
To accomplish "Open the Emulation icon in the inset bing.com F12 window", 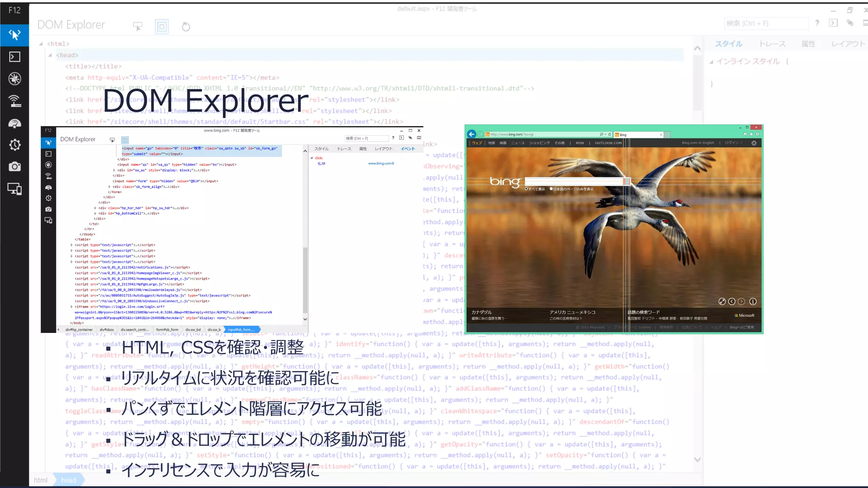I will point(48,220).
